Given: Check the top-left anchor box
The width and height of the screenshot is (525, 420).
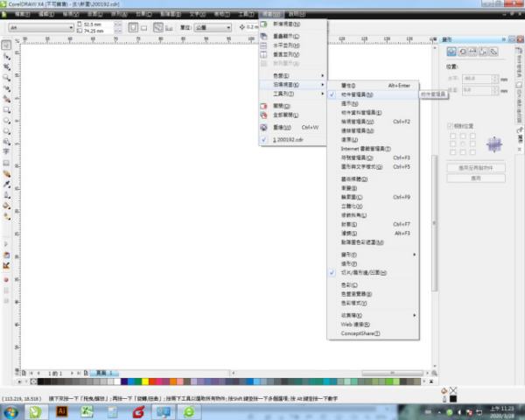Looking at the screenshot, I should click(453, 136).
